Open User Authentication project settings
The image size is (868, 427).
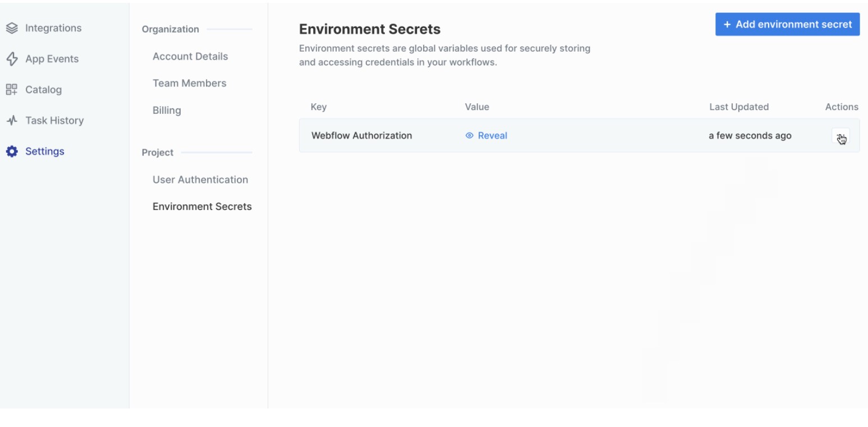point(200,180)
